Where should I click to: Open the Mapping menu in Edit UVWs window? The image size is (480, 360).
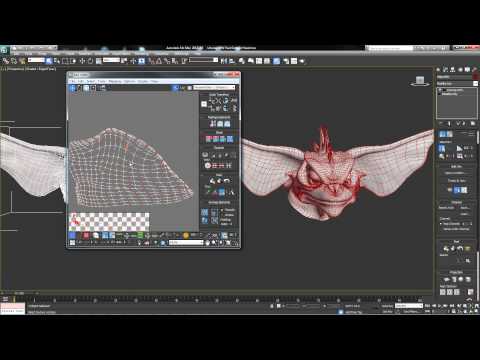coord(115,81)
